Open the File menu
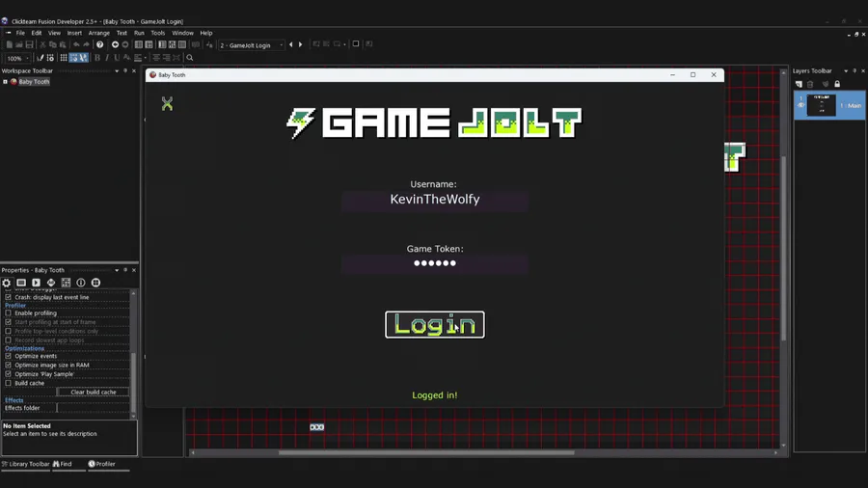 20,33
